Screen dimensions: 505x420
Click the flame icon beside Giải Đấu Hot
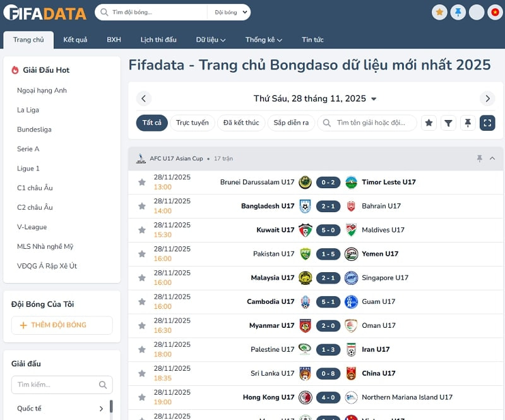pos(15,69)
